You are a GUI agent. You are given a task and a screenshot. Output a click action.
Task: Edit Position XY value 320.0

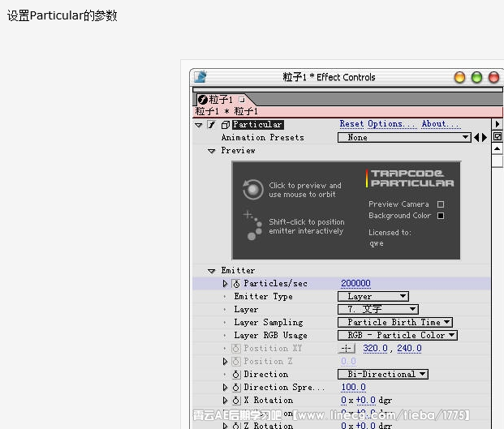click(x=376, y=348)
